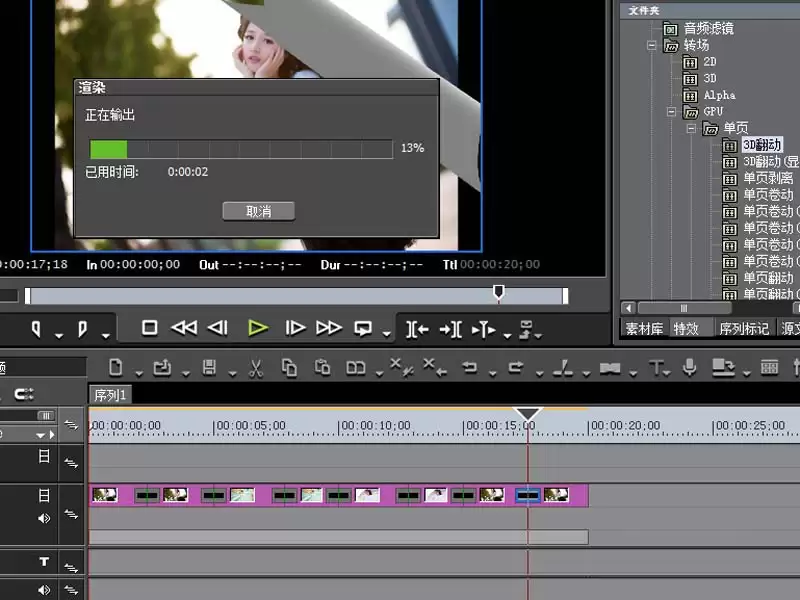This screenshot has height=600, width=800.
Task: Click the set default transition icon
Action: [610, 368]
